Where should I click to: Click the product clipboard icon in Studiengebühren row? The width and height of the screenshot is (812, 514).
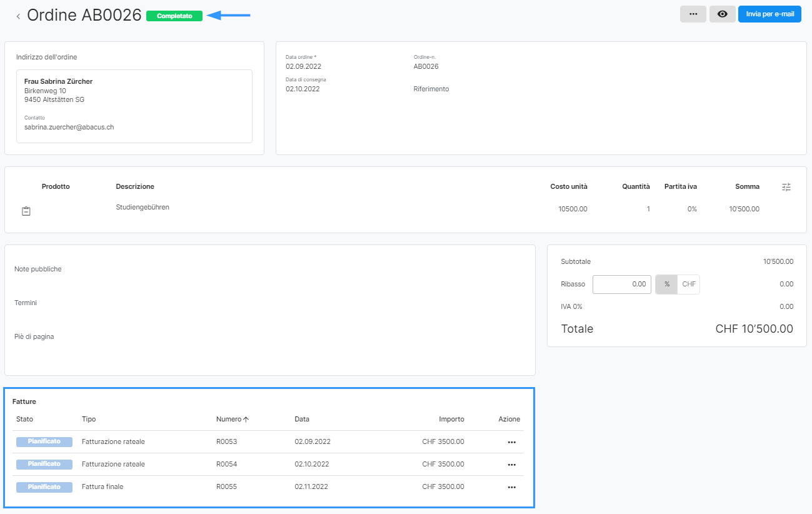(26, 211)
